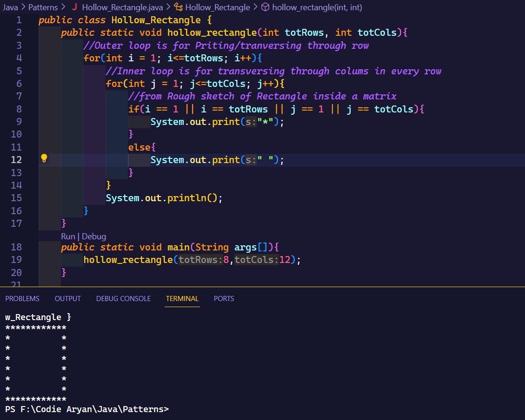This screenshot has width=525, height=420.
Task: Open the Java breadcrumb folder
Action: 10,7
